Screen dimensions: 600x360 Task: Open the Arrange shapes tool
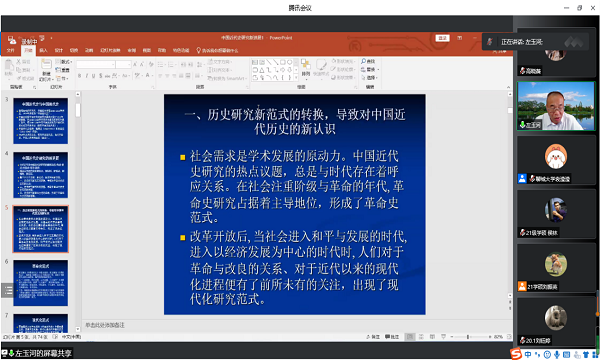point(306,68)
